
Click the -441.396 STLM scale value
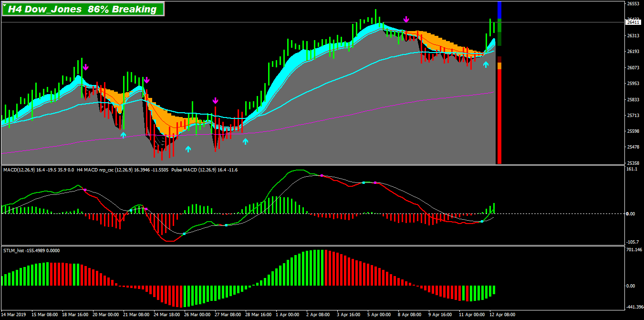click(634, 307)
